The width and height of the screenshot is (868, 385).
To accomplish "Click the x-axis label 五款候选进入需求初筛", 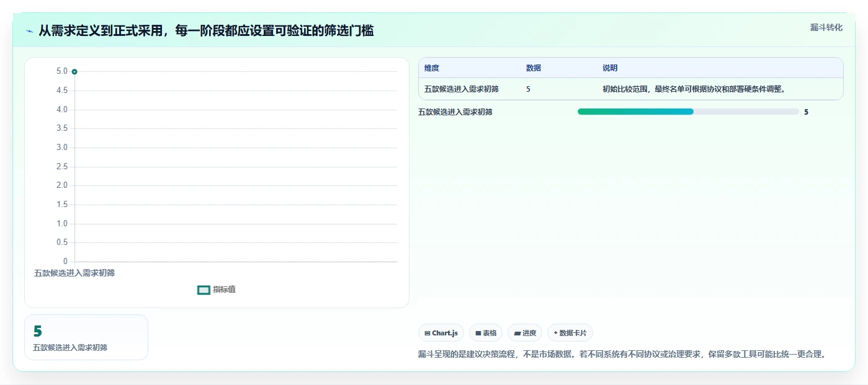I will 74,273.
